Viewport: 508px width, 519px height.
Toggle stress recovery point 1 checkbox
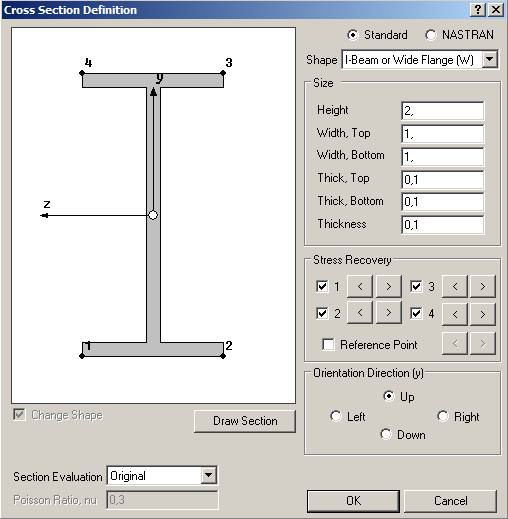click(322, 286)
